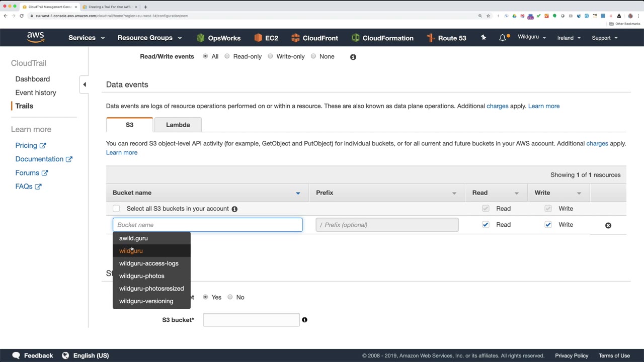Switch to the S3 tab
Image resolution: width=644 pixels, height=362 pixels.
coord(129,125)
